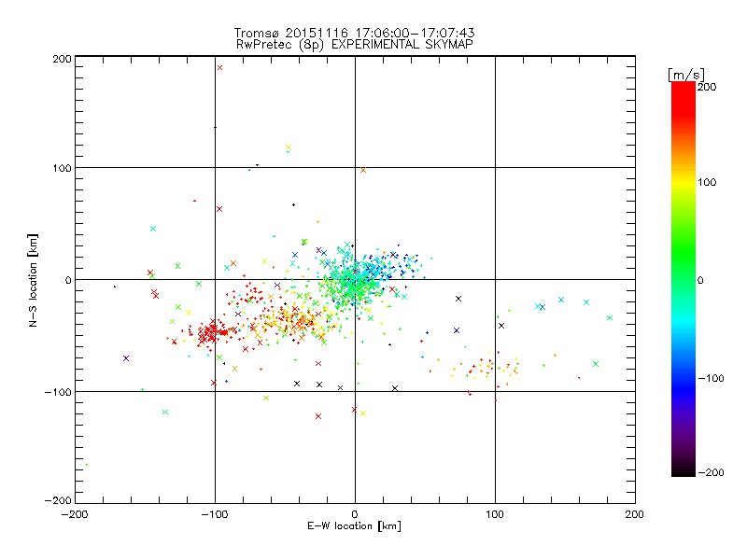Click the colorbar label '-100'
The width and height of the screenshot is (747, 560).
pos(711,379)
